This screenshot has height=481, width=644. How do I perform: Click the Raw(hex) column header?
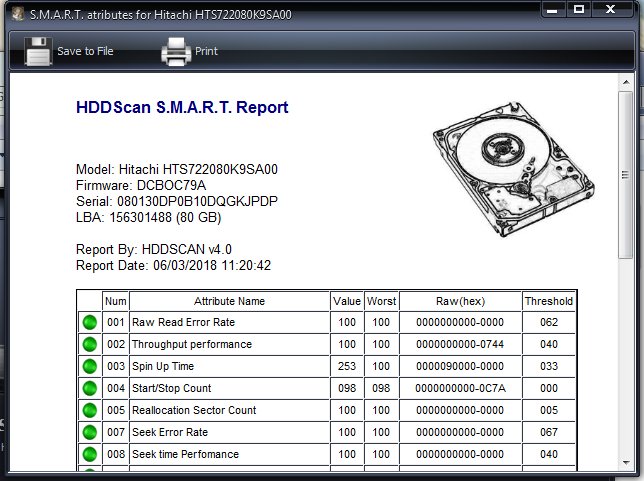click(x=460, y=301)
